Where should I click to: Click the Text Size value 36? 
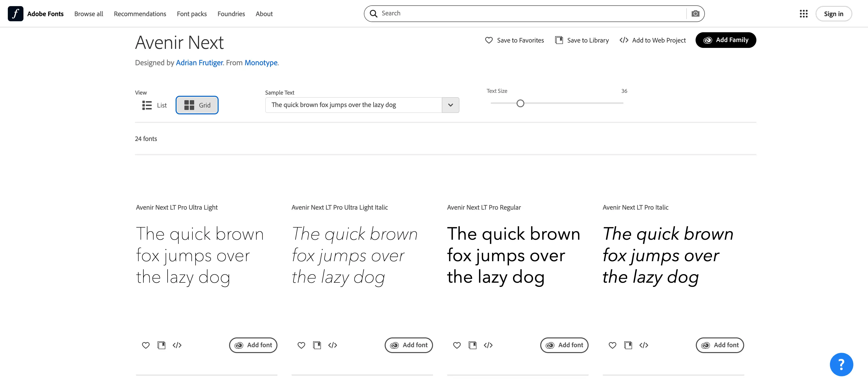[x=624, y=91]
